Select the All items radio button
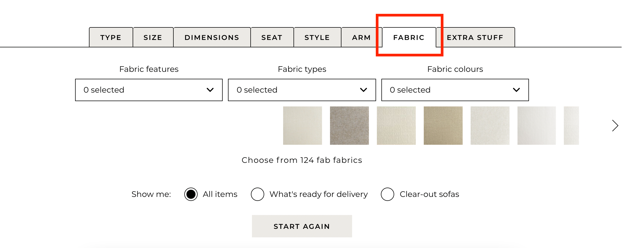 click(191, 194)
